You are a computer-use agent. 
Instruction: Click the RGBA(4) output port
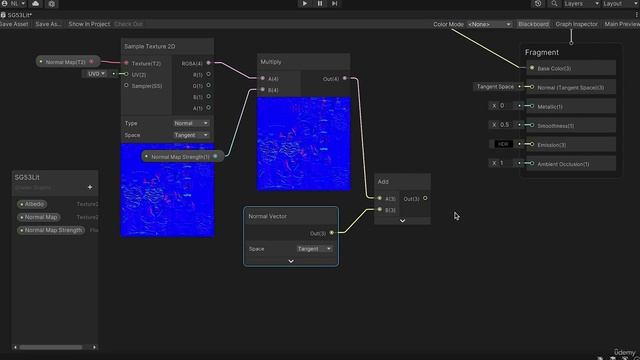[209, 63]
